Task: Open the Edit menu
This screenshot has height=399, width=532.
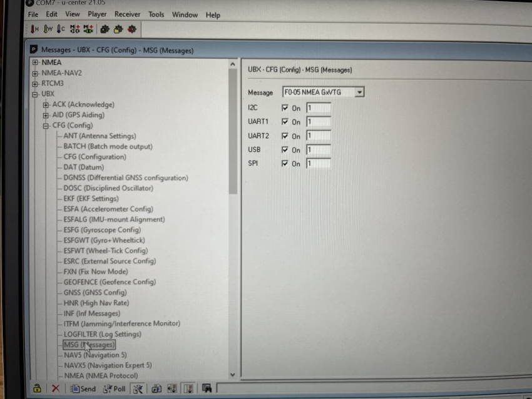Action: click(x=51, y=14)
